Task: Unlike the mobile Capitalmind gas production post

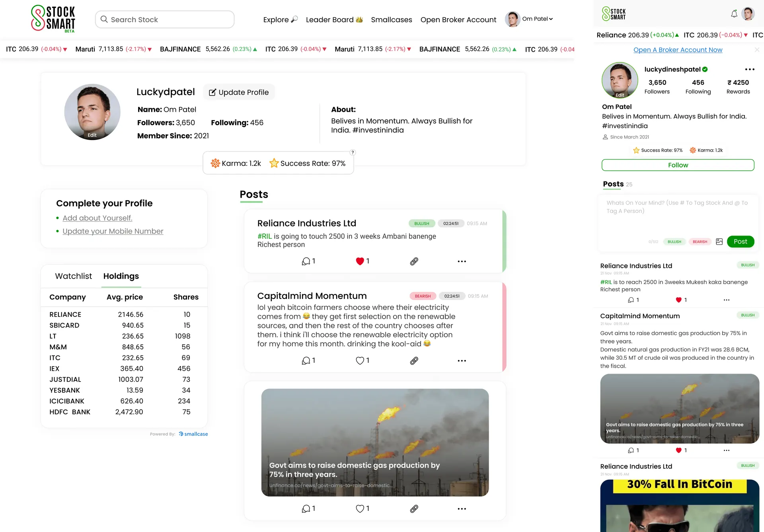Action: click(x=678, y=450)
